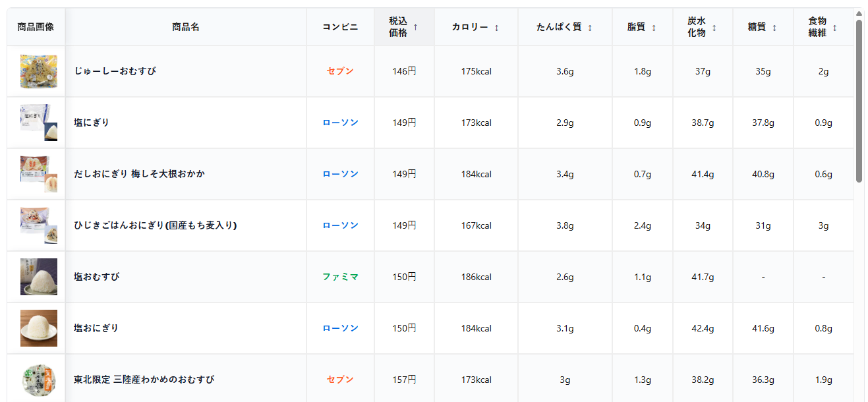Screen dimensions: 868x402
Task: Select product name だしおにぎり 梅しそ大根おかか
Action: click(x=139, y=174)
